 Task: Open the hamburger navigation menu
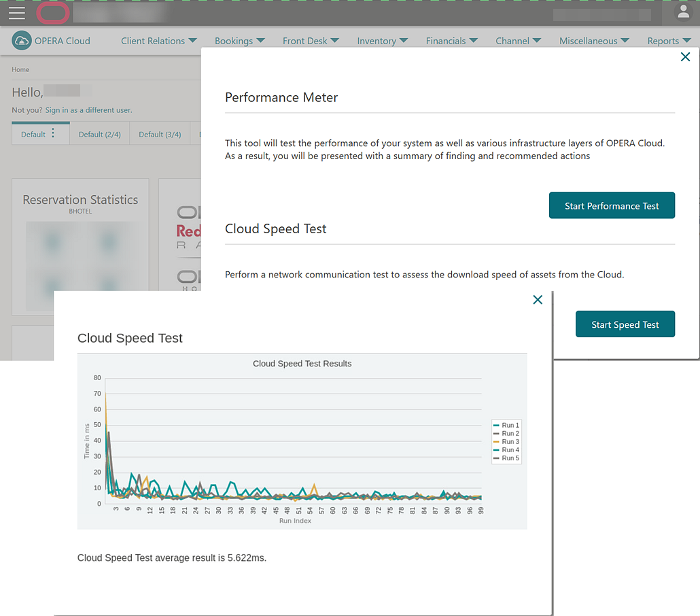17,13
